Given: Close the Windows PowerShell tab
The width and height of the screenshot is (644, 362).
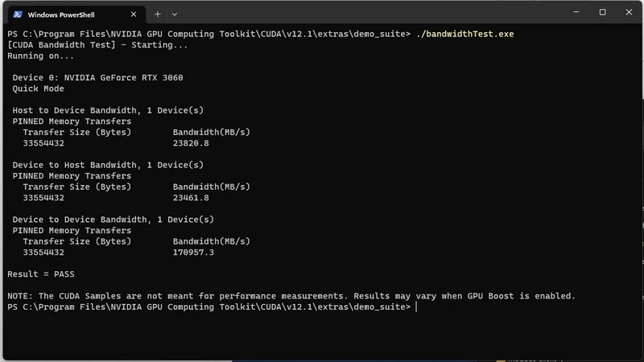Looking at the screenshot, I should coord(134,14).
